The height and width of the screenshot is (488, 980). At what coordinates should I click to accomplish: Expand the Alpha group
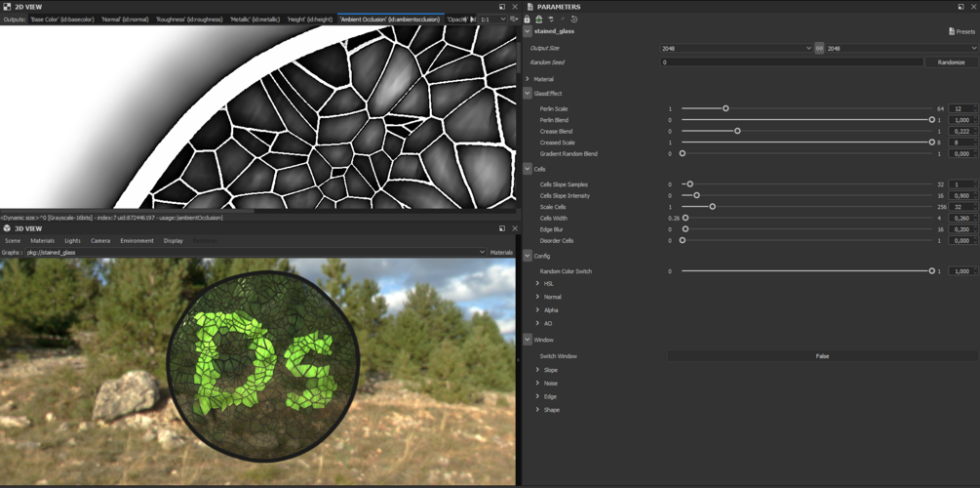[x=537, y=309]
